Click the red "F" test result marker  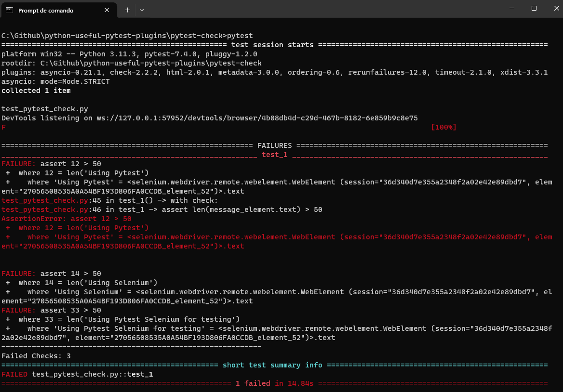4,127
